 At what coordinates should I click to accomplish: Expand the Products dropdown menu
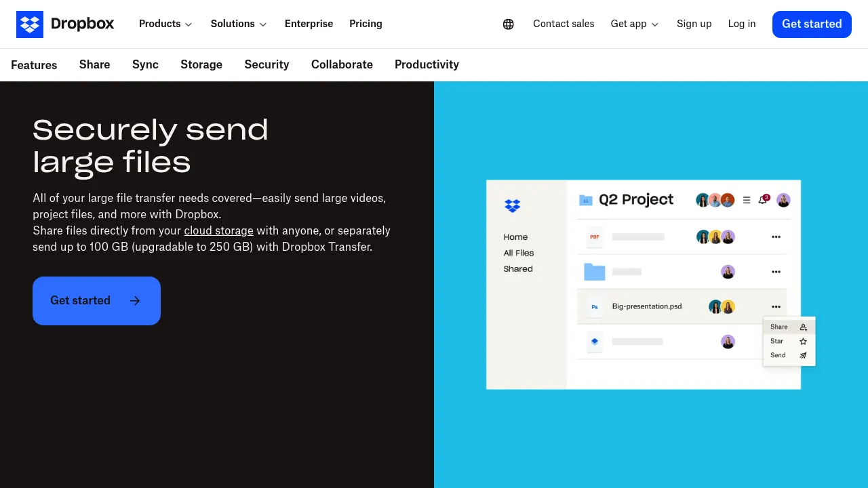point(165,24)
